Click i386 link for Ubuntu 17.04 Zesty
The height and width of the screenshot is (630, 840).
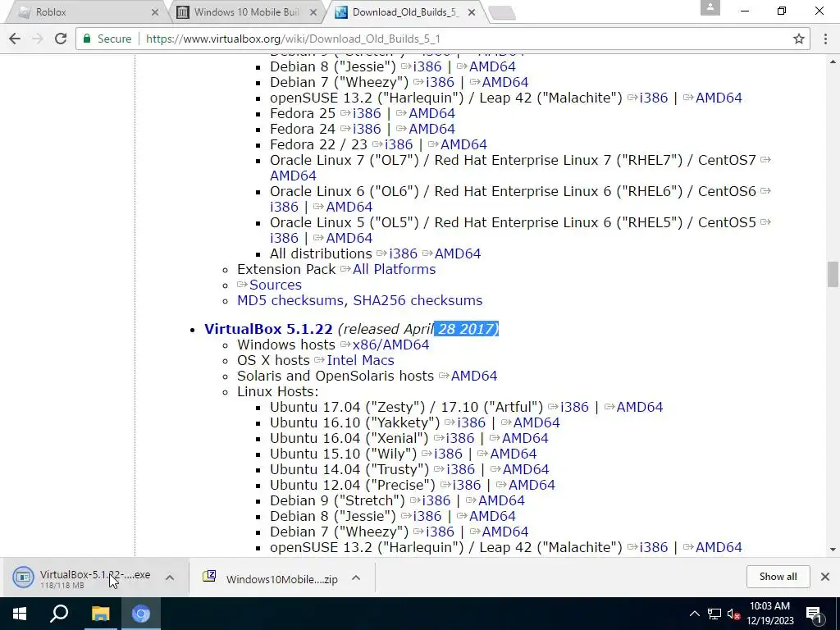coord(574,407)
